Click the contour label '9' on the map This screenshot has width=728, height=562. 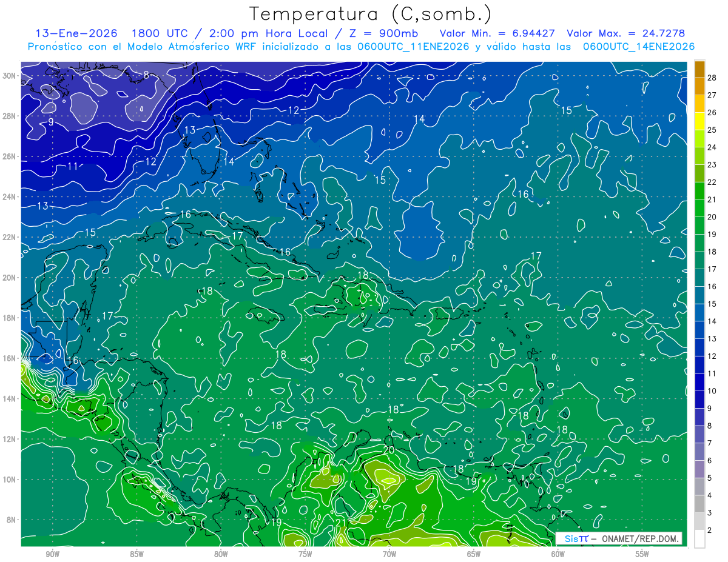52,122
